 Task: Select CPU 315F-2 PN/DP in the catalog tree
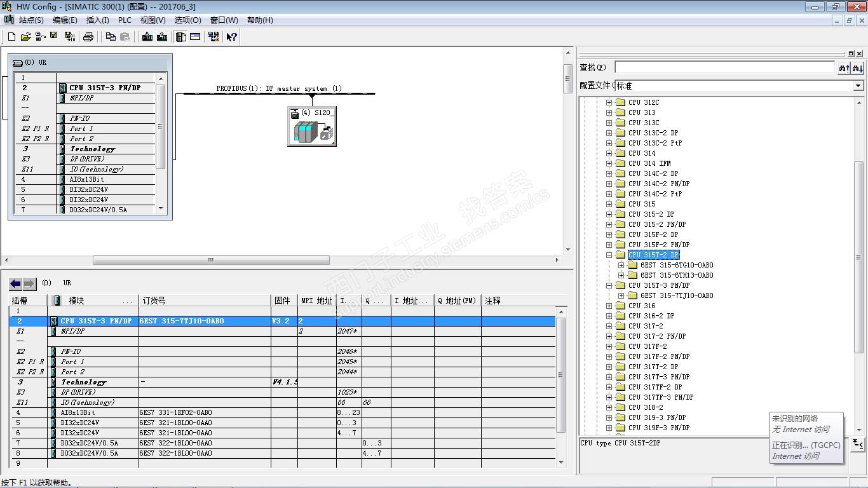[659, 245]
